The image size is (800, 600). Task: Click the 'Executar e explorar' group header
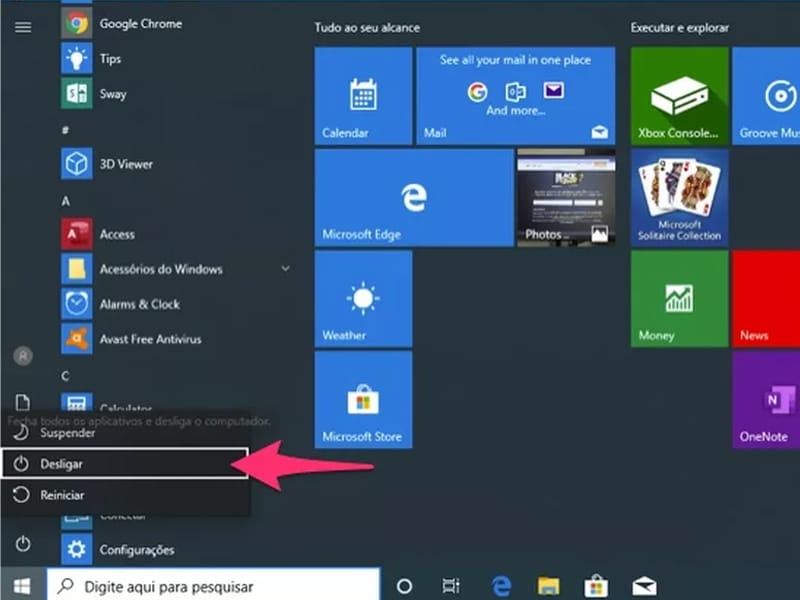[x=680, y=28]
